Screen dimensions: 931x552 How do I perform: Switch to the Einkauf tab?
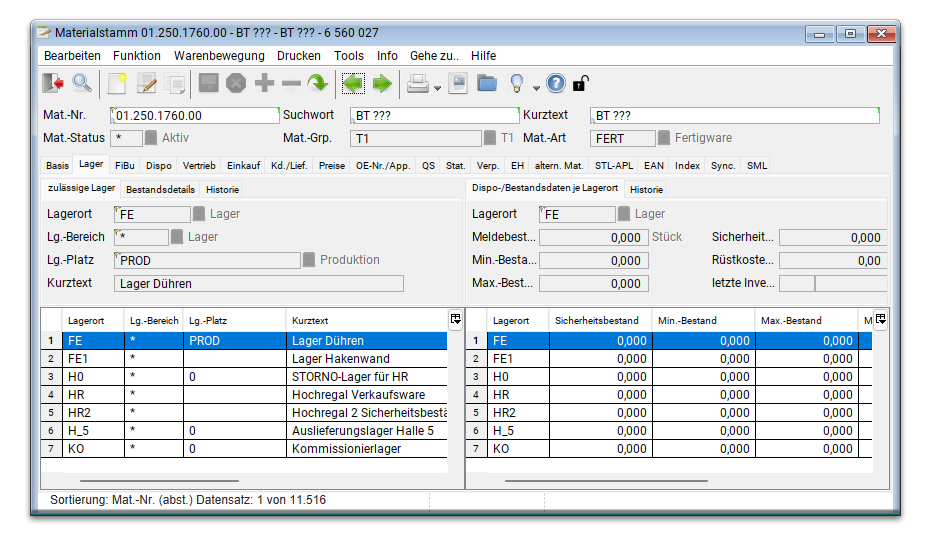click(x=243, y=166)
